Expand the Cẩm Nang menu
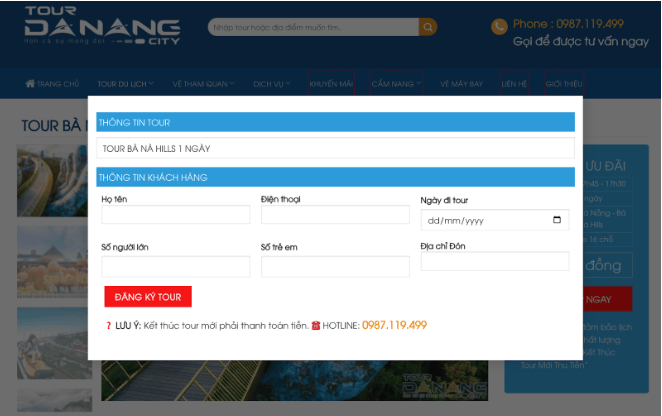The height and width of the screenshot is (416, 662). (396, 84)
